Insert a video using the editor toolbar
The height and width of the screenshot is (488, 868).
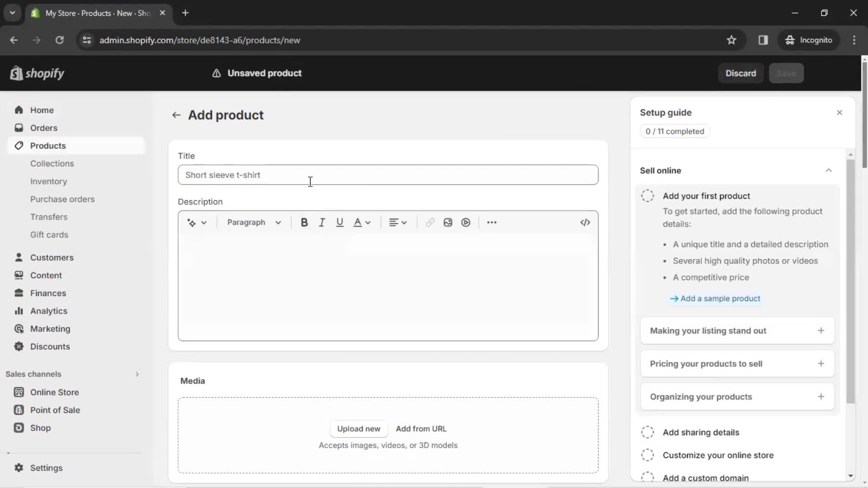466,222
